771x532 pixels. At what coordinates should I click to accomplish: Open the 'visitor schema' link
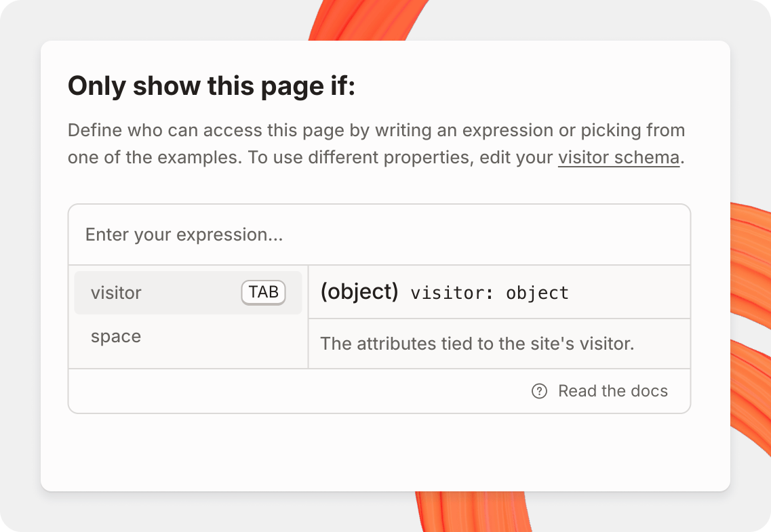pyautogui.click(x=618, y=158)
